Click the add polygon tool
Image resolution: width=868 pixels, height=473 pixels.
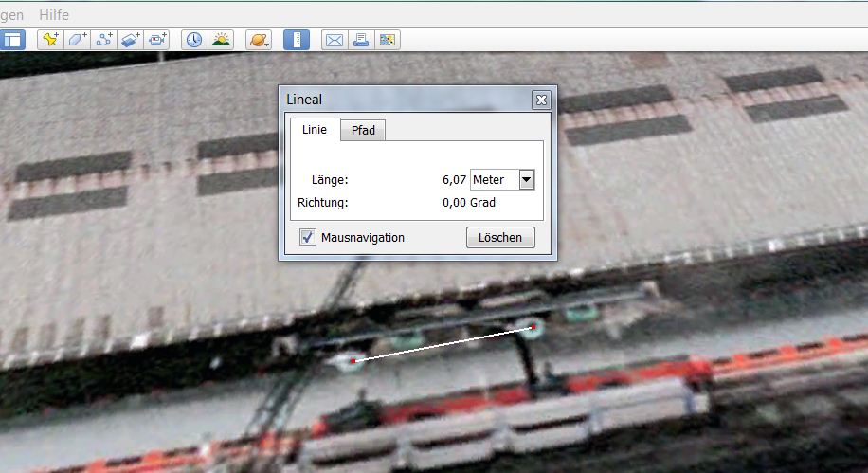pos(77,40)
